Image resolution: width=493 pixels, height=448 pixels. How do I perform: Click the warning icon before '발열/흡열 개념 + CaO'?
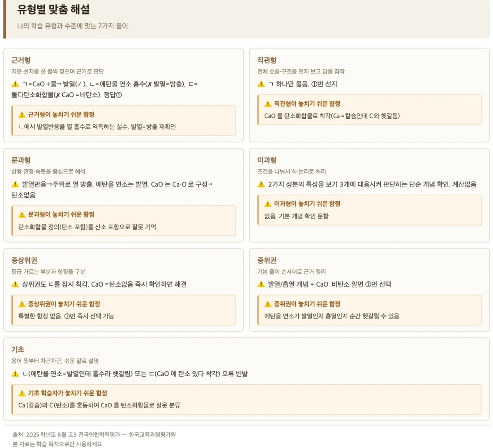(x=261, y=284)
